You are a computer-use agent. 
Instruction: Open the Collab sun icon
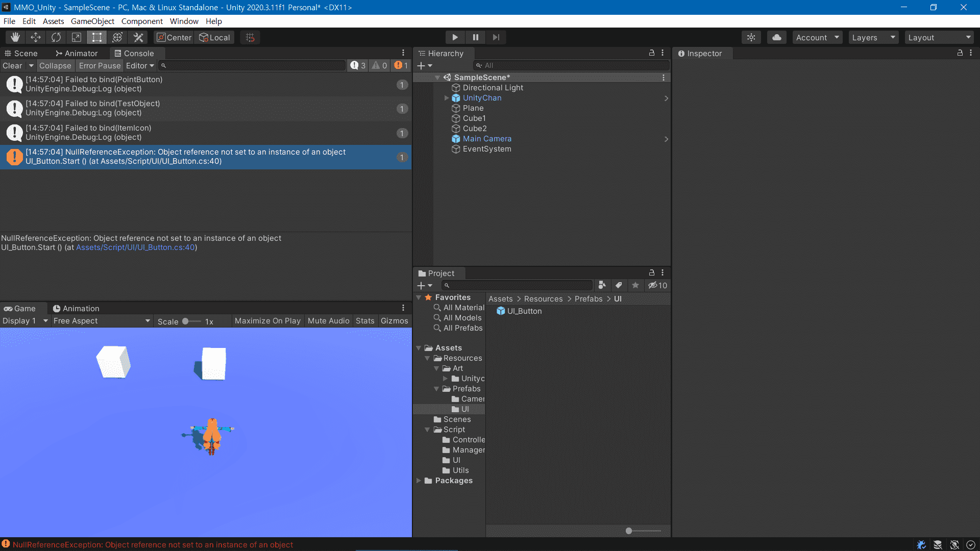[751, 37]
